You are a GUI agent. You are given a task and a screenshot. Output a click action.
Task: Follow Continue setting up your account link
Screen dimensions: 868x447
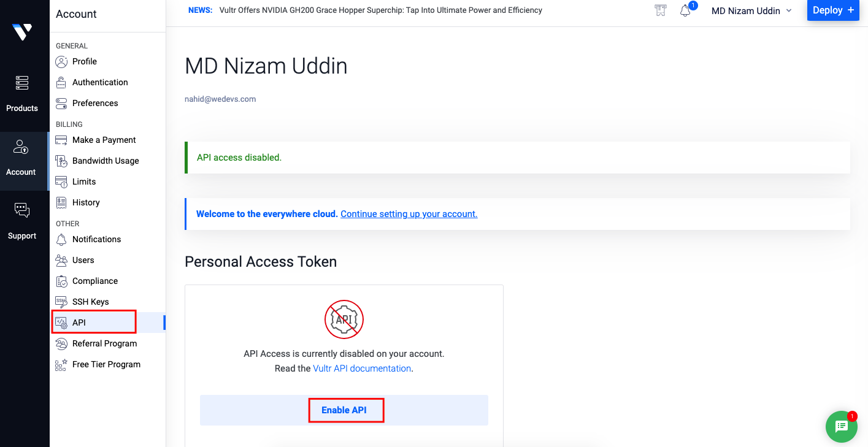point(409,214)
